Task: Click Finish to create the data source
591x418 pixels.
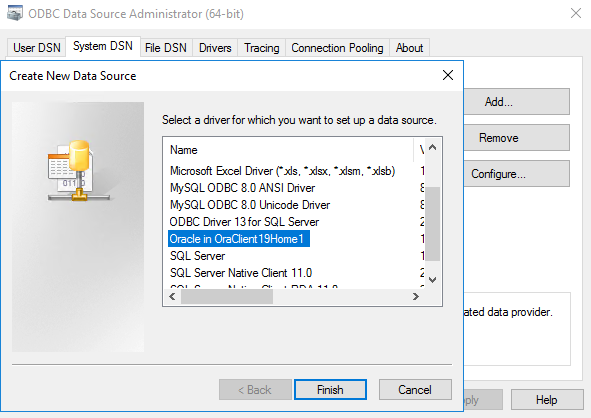Action: (x=330, y=389)
